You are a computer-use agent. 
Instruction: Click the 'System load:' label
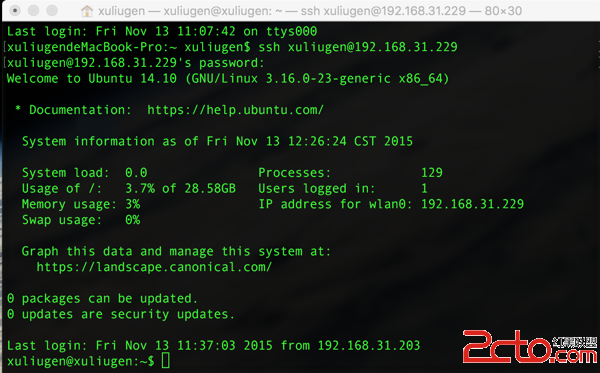coord(65,173)
